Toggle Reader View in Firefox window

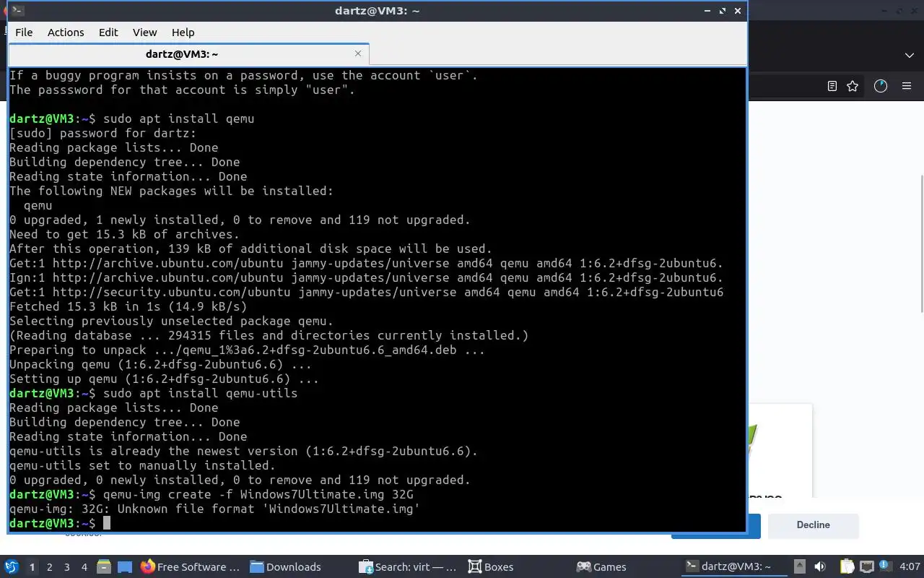tap(832, 86)
